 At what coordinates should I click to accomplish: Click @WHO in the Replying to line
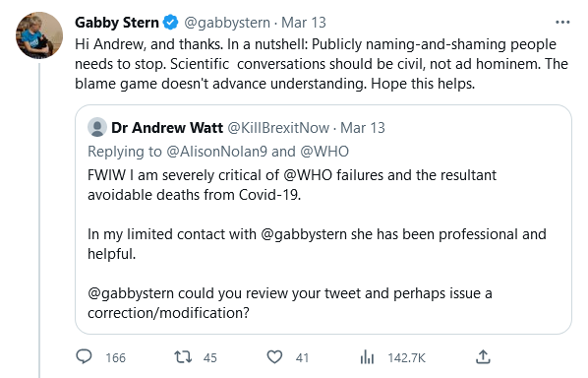pos(324,152)
